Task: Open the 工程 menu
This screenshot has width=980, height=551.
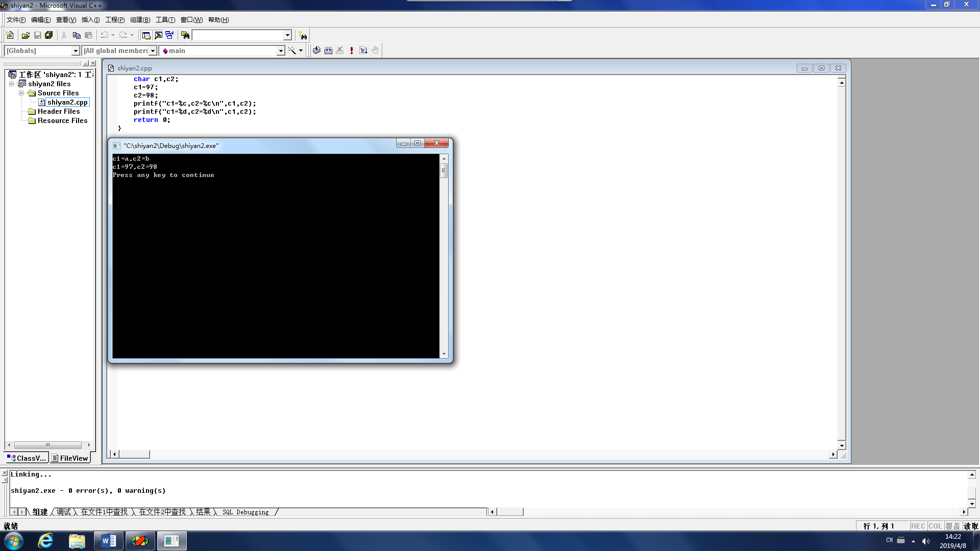Action: click(115, 20)
